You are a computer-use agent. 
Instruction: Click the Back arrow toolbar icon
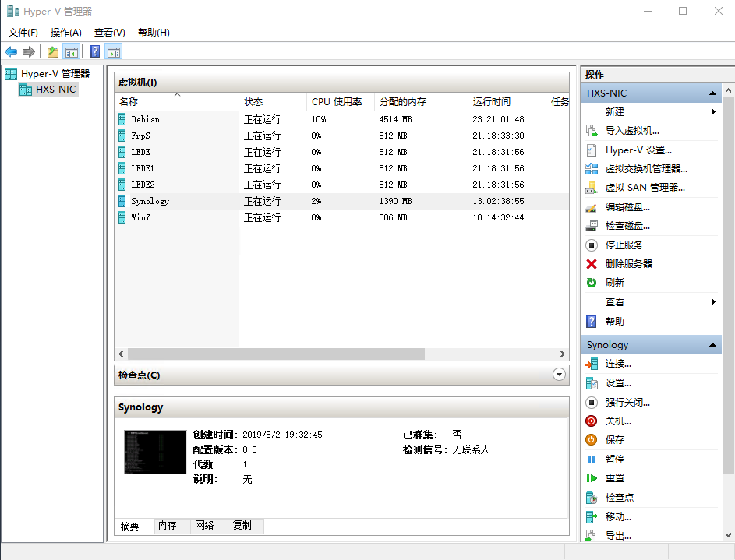click(11, 51)
